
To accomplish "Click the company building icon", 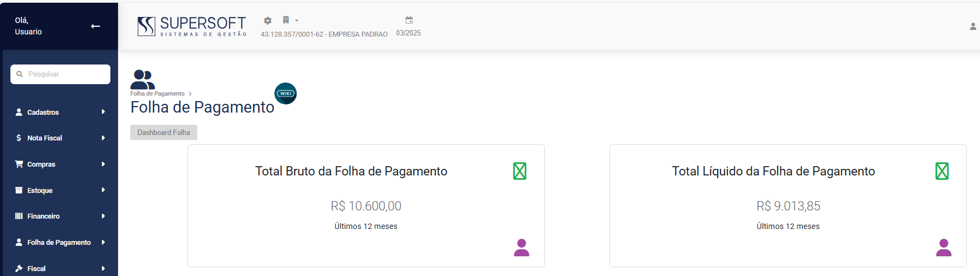I will coord(286,20).
